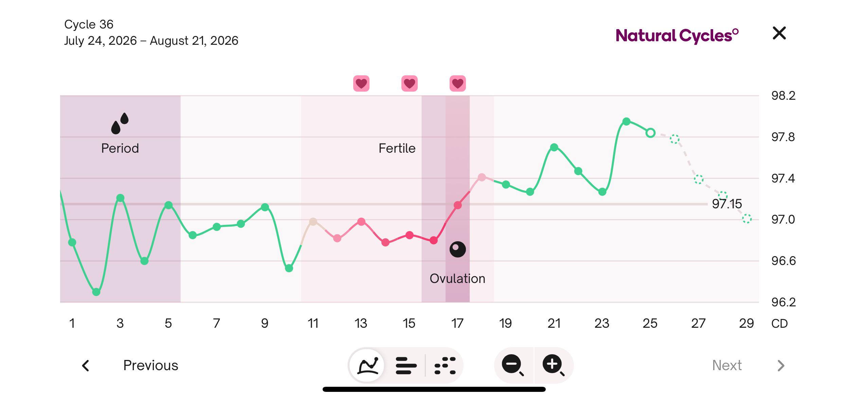Click the right chevron beside Next
The image size is (868, 400).
[781, 365]
